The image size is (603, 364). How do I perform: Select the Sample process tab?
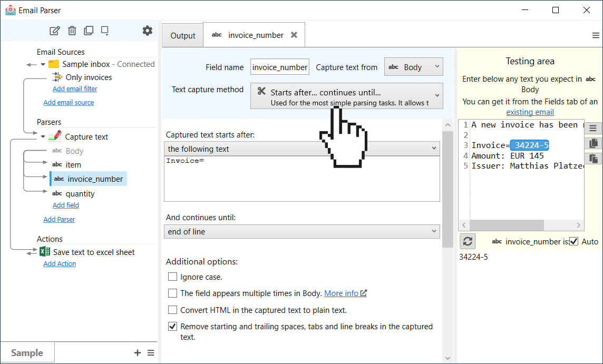tap(27, 352)
